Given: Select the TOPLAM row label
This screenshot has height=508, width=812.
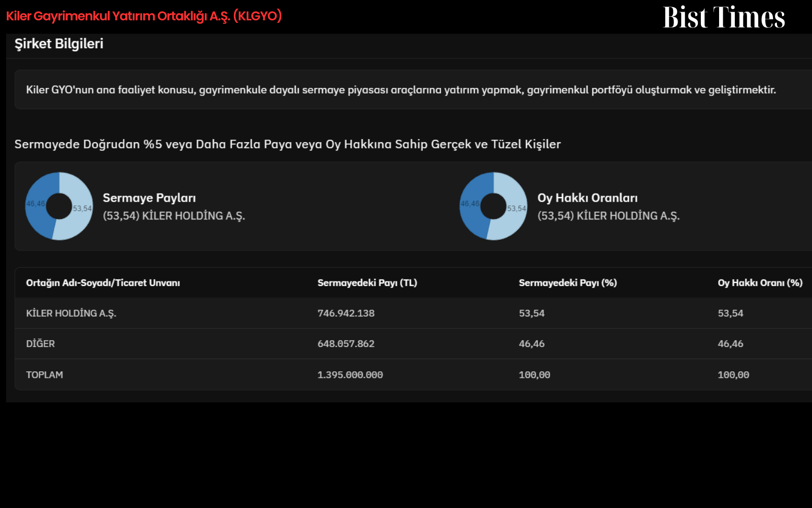Looking at the screenshot, I should (45, 375).
